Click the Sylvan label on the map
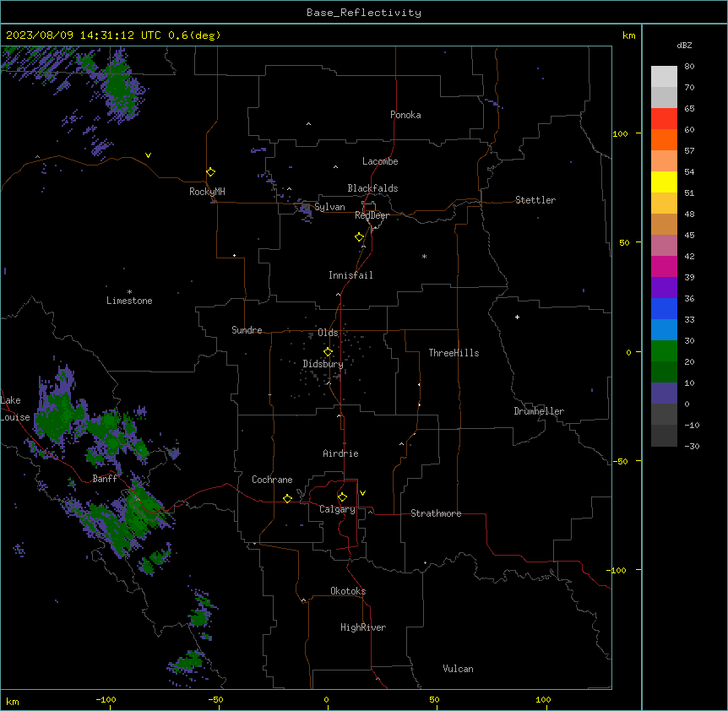The width and height of the screenshot is (728, 711). 329,207
